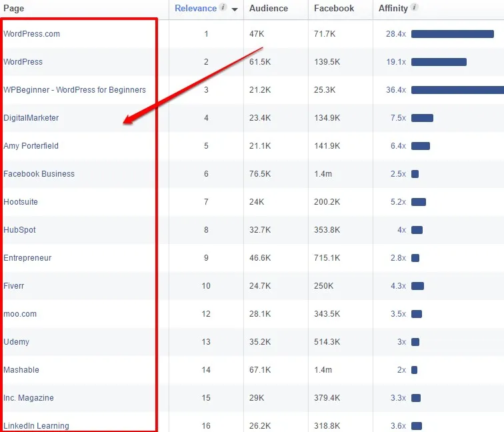Click the 4.3x affinity value for Fiverr

(398, 286)
